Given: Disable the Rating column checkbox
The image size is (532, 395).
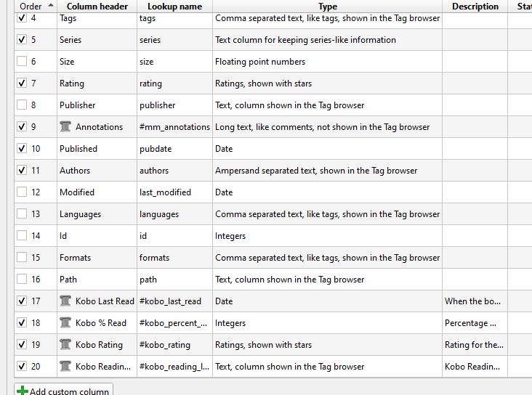Looking at the screenshot, I should pyautogui.click(x=22, y=84).
